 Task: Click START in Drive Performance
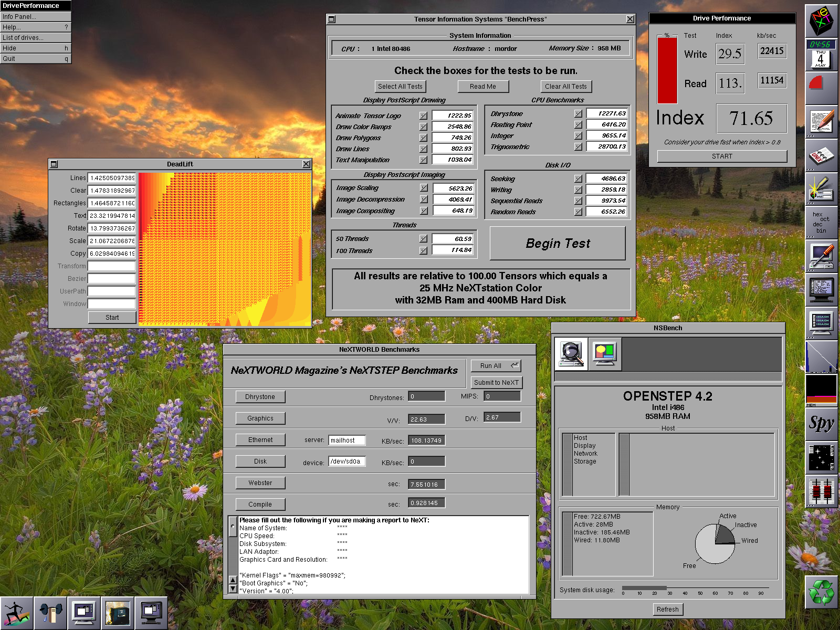(x=722, y=156)
